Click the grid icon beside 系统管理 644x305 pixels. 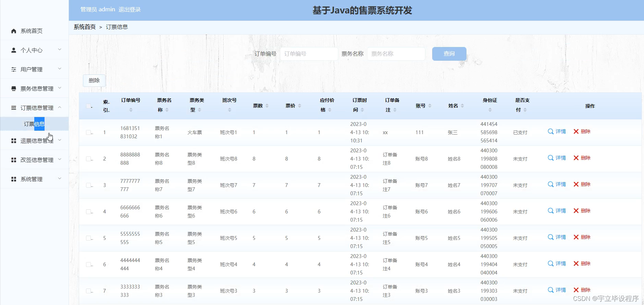(14, 179)
